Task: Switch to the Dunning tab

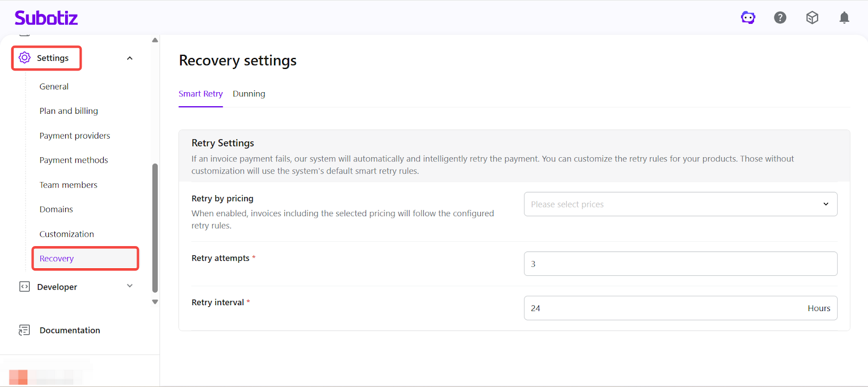Action: click(x=249, y=94)
